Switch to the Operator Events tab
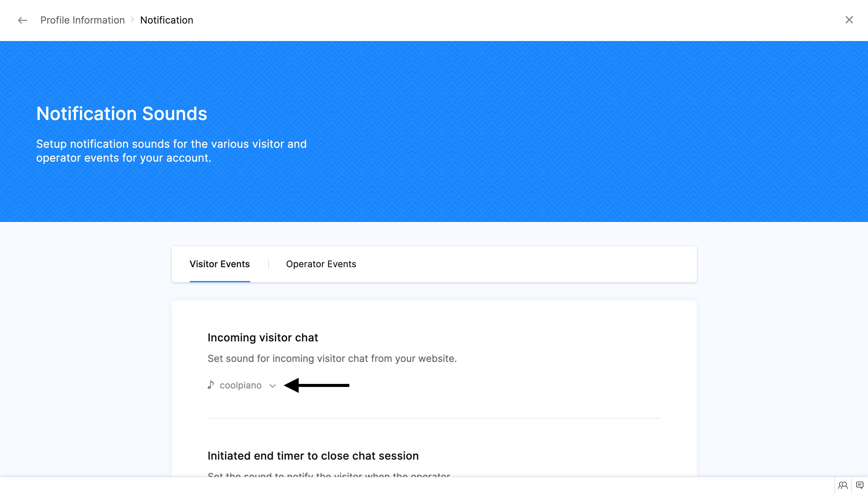The height and width of the screenshot is (494, 868). click(x=321, y=264)
